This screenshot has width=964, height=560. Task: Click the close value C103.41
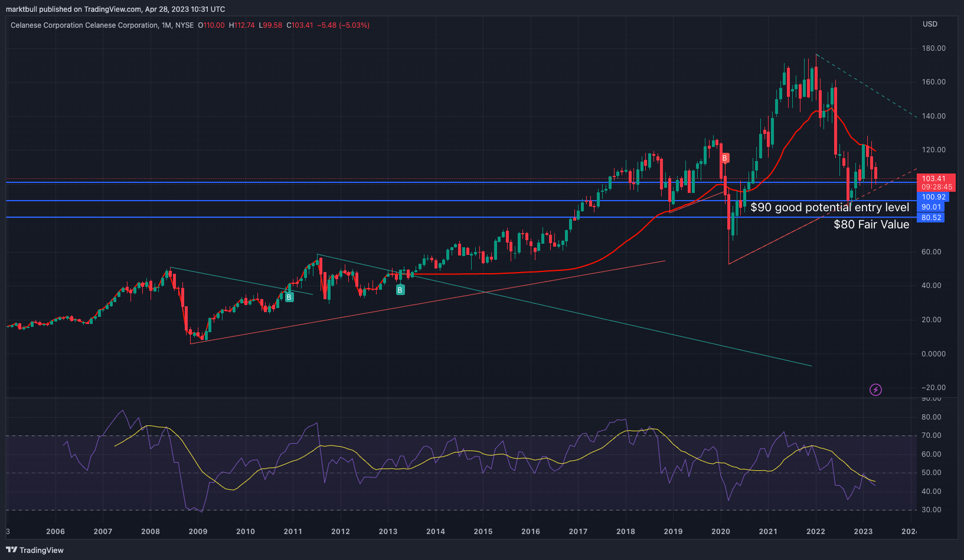300,25
